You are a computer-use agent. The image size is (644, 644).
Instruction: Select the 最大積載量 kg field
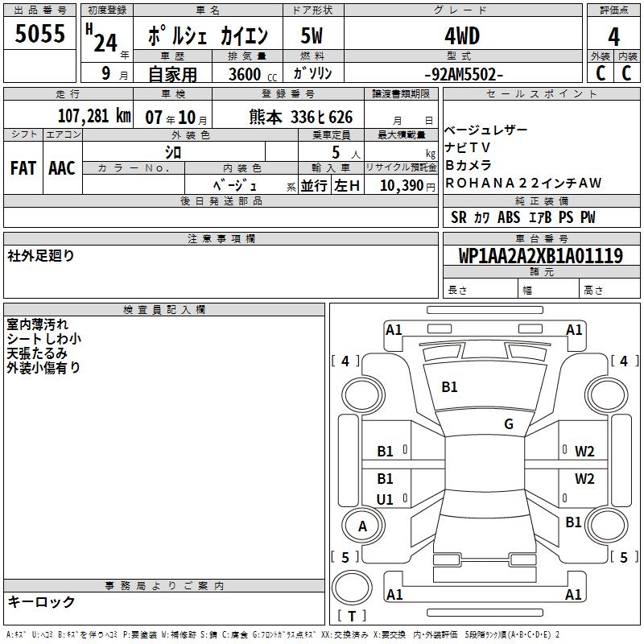pos(401,151)
